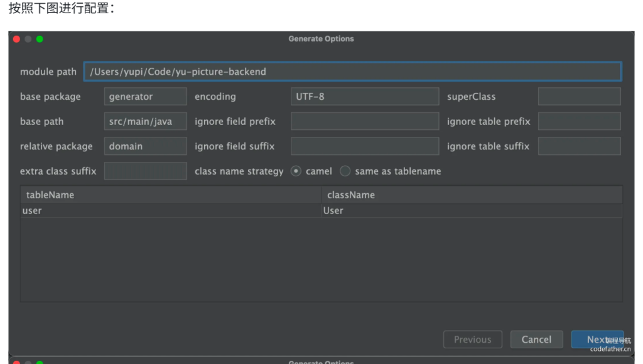Select the user table row
643x364 pixels.
click(x=171, y=211)
